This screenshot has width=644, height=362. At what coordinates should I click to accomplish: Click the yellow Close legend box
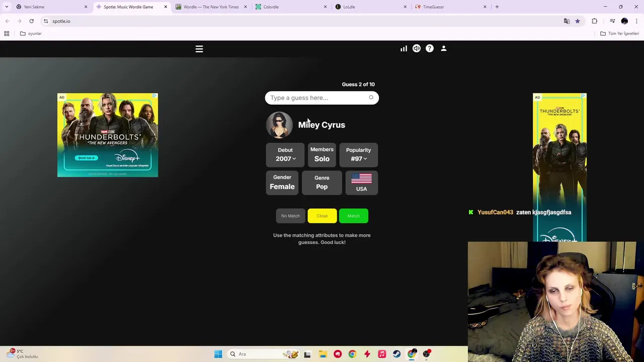coord(322,216)
